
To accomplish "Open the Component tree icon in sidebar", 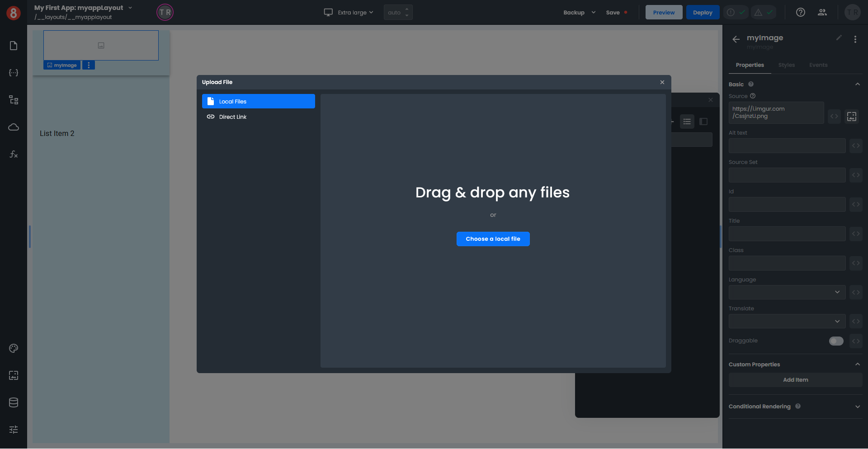I will point(14,100).
